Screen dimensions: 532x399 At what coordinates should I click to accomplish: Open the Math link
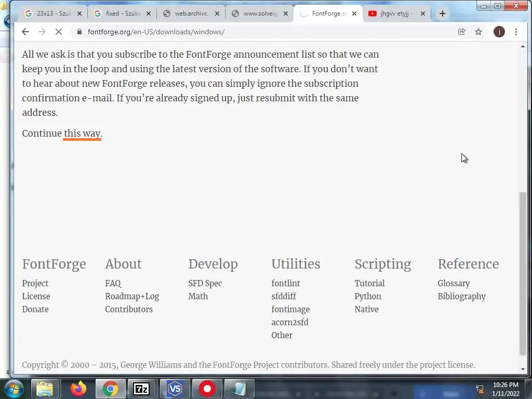(198, 296)
